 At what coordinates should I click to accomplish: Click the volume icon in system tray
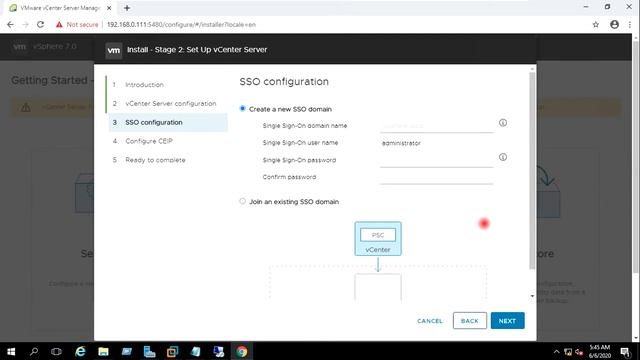[579, 352]
